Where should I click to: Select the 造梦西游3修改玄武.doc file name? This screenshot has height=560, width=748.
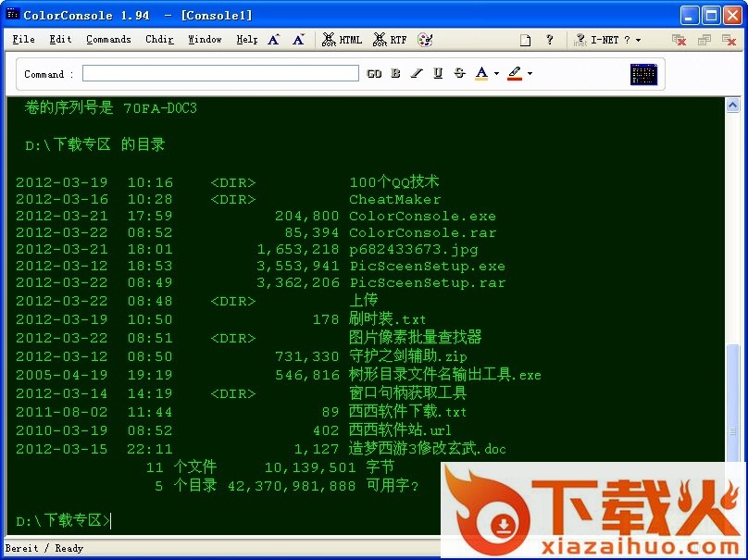pos(428,449)
